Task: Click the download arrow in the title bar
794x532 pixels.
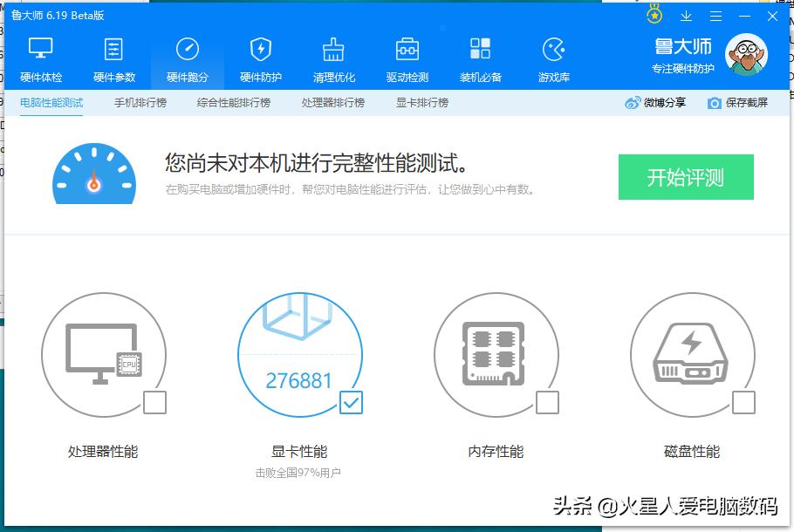Action: pos(687,16)
